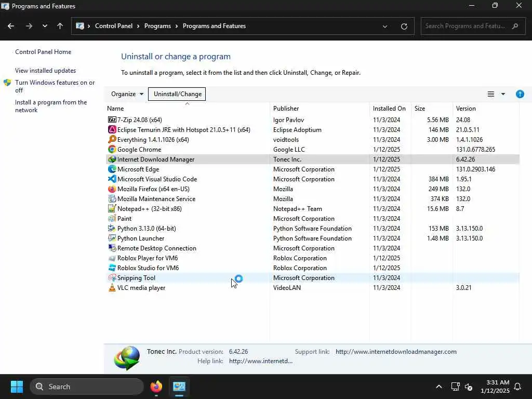Click the Visual Studio Code icon
Viewport: 532px width, 399px height.
[x=112, y=179]
